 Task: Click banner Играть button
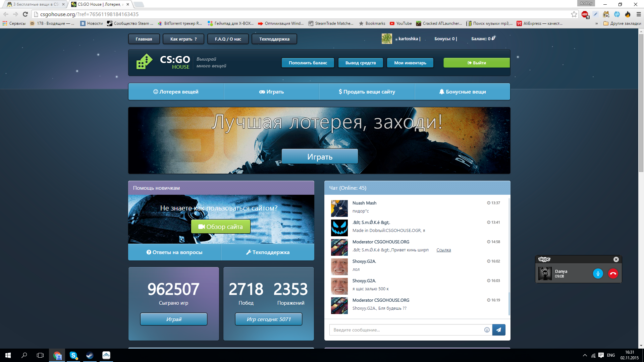[320, 157]
